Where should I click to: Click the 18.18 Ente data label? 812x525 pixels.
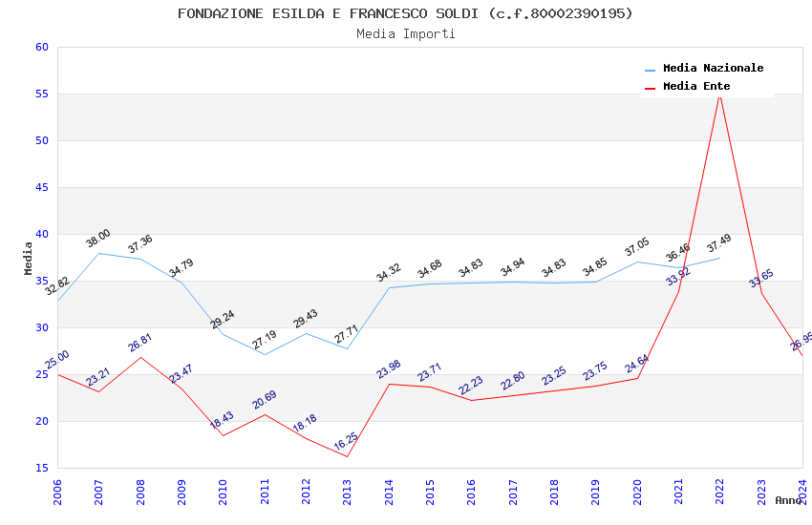[x=305, y=423]
